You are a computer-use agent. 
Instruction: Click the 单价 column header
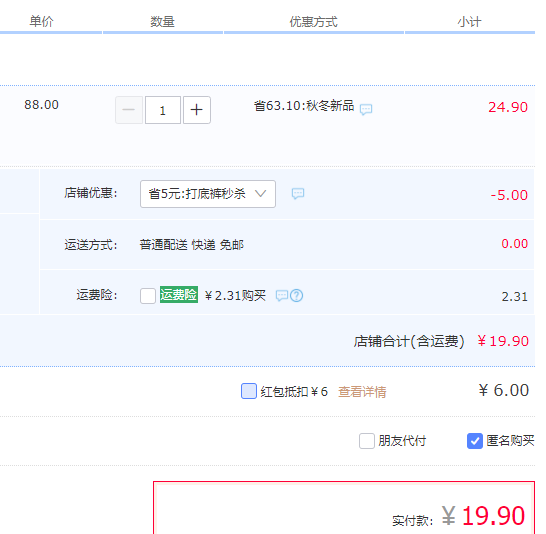point(41,22)
